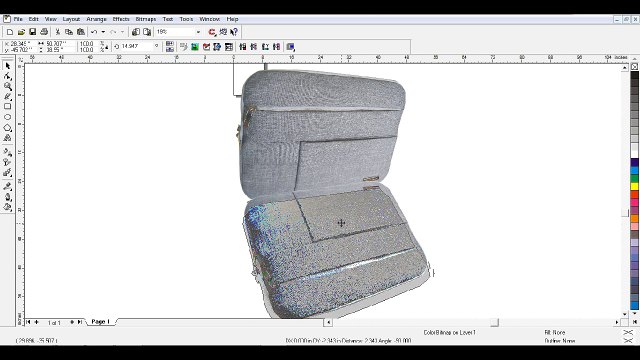Image resolution: width=640 pixels, height=360 pixels.
Task: Pick the green color swatch
Action: (x=635, y=178)
